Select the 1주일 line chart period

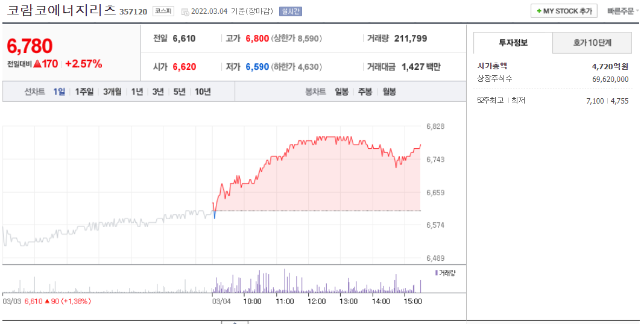(84, 92)
